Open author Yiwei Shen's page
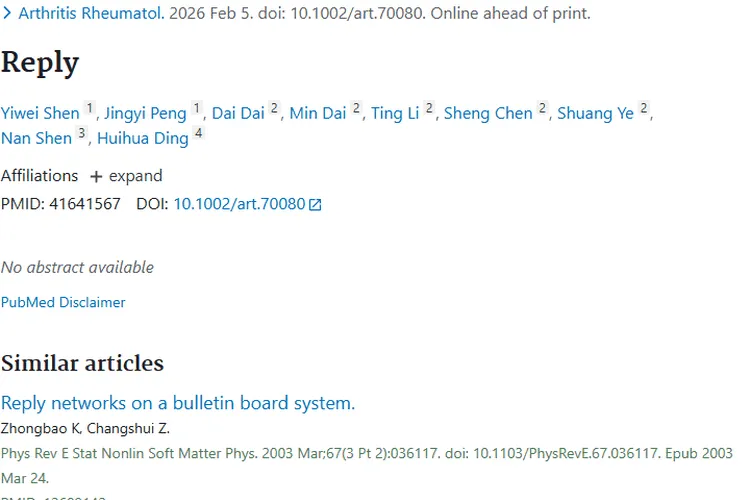 pyautogui.click(x=40, y=113)
